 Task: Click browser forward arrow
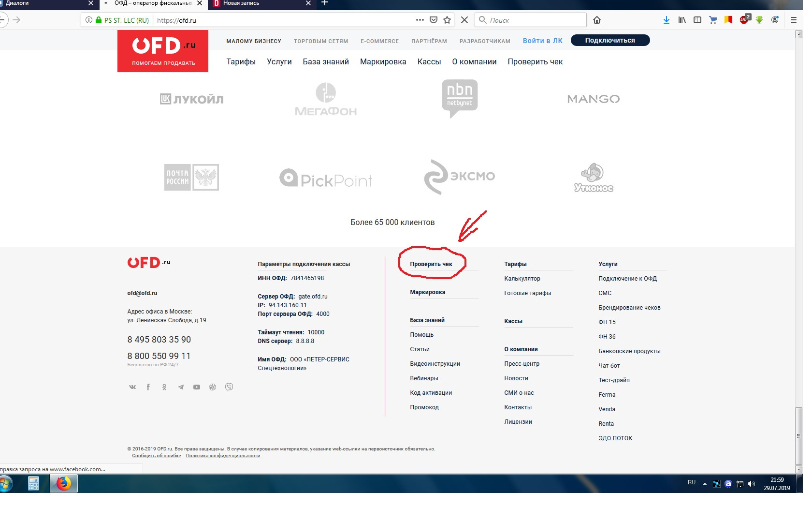[x=16, y=20]
